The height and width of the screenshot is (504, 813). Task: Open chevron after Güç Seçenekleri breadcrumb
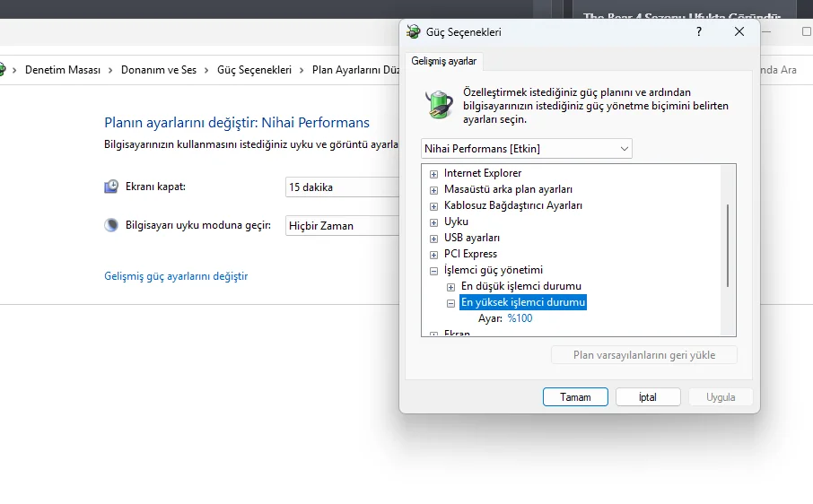302,71
